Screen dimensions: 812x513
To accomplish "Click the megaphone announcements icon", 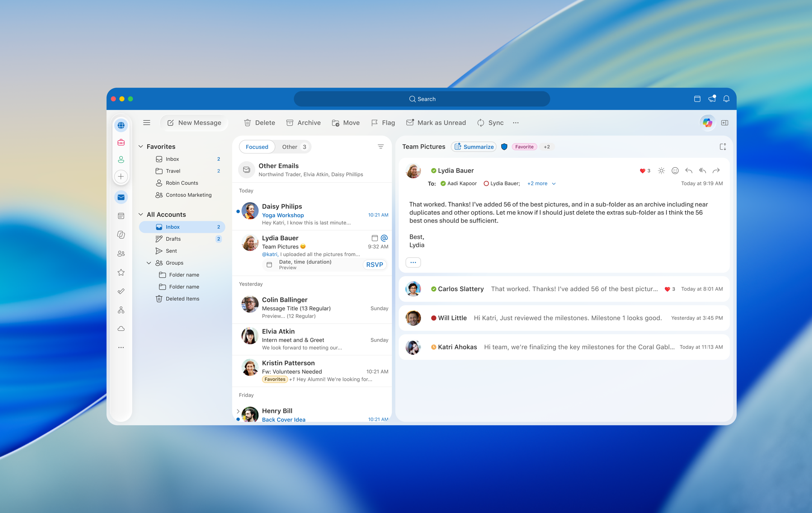I will click(x=712, y=99).
